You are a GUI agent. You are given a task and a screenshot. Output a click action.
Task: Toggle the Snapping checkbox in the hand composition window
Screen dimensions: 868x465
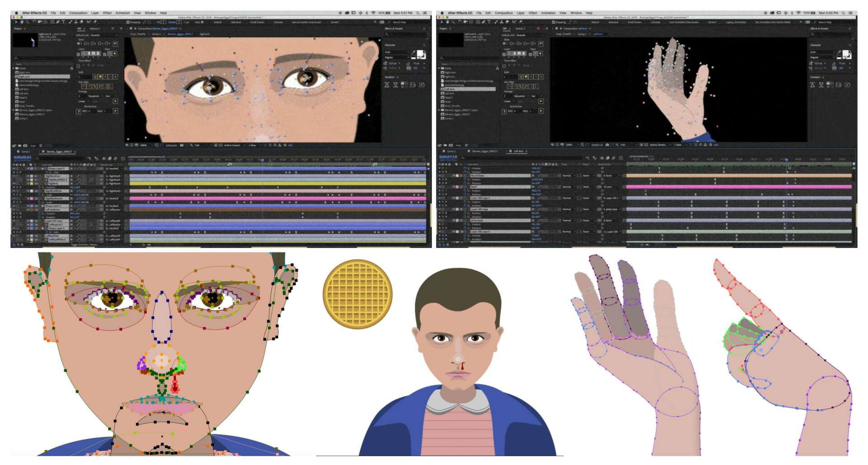[553, 22]
